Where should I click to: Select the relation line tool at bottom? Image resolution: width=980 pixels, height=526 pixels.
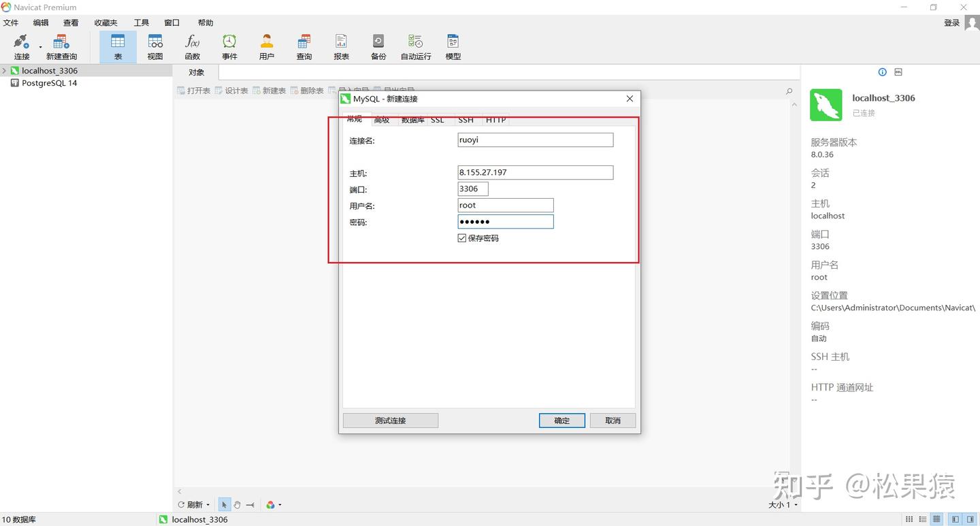tap(250, 505)
